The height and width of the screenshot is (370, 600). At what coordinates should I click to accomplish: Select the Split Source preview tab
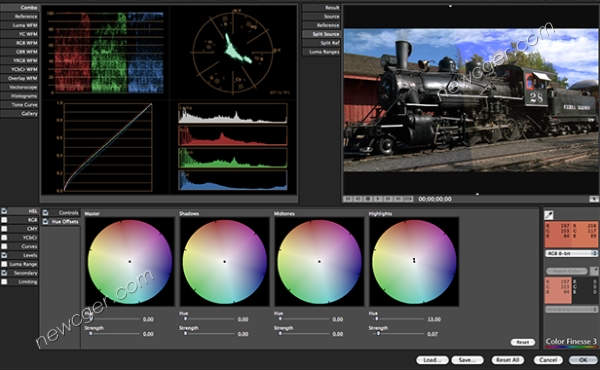pyautogui.click(x=321, y=34)
